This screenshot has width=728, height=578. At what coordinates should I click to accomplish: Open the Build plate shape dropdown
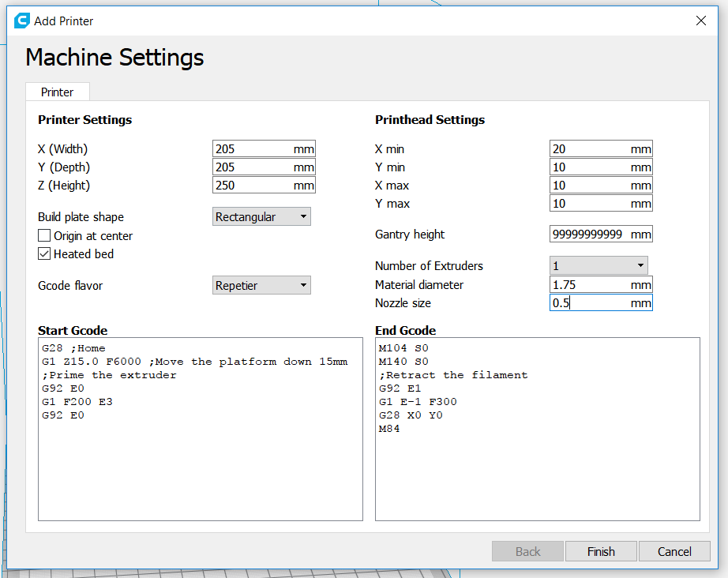pyautogui.click(x=262, y=217)
